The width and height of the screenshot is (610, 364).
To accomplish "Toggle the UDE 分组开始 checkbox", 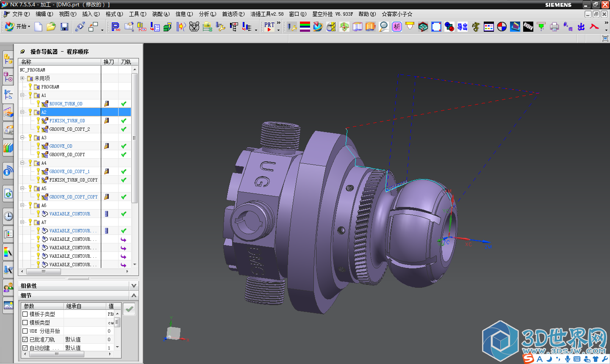I will pyautogui.click(x=25, y=331).
